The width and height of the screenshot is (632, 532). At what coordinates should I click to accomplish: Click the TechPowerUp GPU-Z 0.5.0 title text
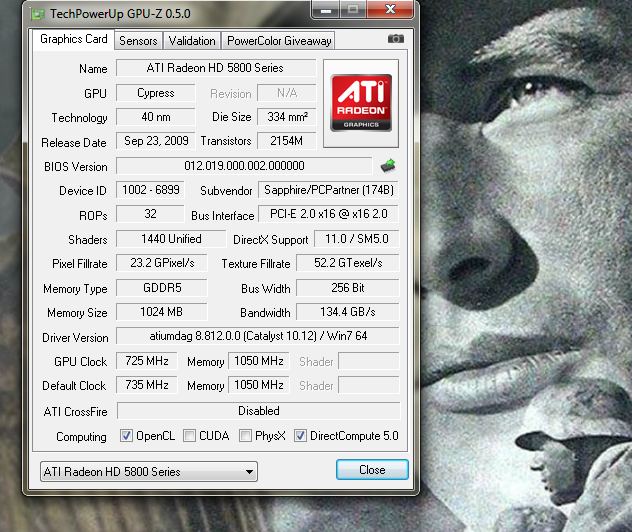coord(120,14)
